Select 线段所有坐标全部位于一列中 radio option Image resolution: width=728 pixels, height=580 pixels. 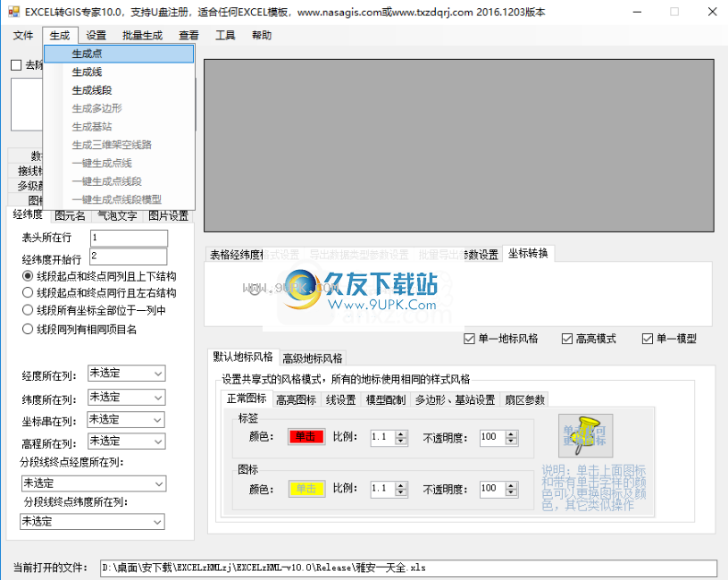[x=28, y=310]
